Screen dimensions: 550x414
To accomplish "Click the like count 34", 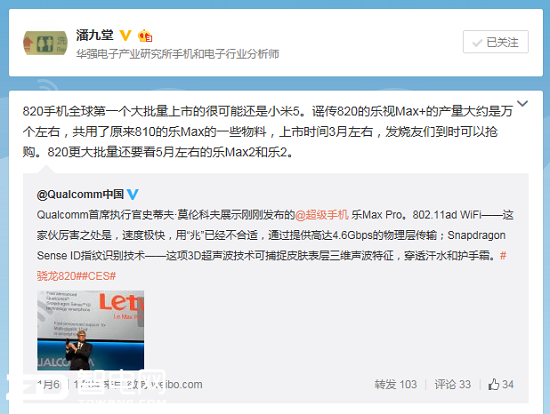I will [x=508, y=384].
